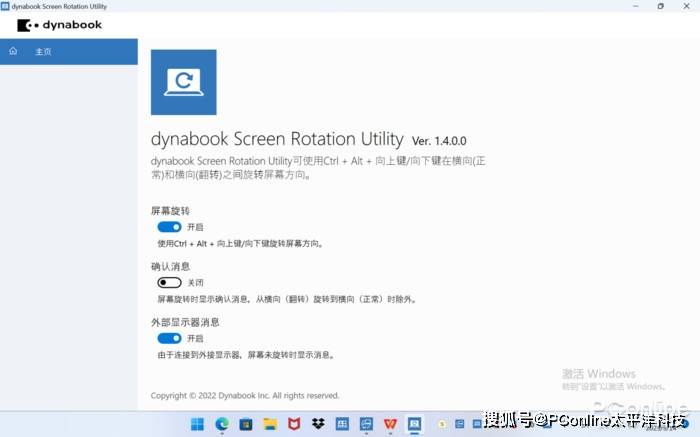Open the 主页 home tab in sidebar
This screenshot has height=437, width=700.
(69, 51)
